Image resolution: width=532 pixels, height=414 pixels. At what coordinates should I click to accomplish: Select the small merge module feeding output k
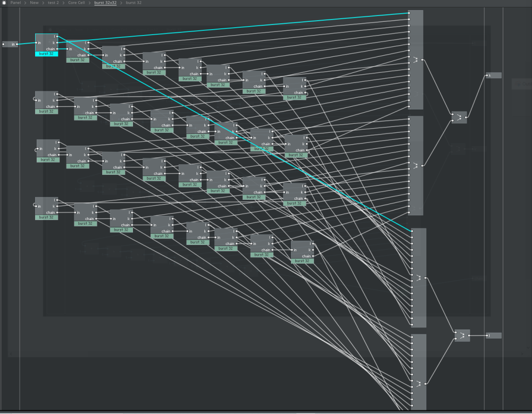[x=459, y=117]
